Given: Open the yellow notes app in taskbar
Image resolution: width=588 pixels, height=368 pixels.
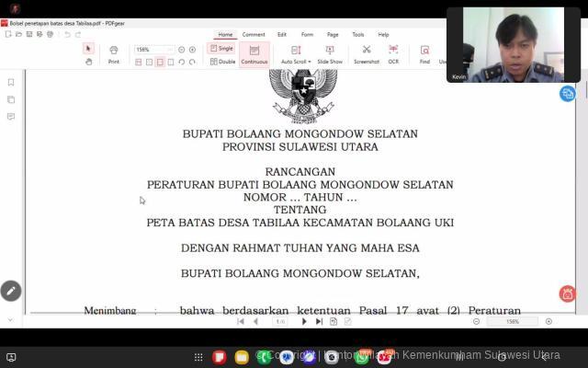Looking at the screenshot, I should pyautogui.click(x=242, y=357).
